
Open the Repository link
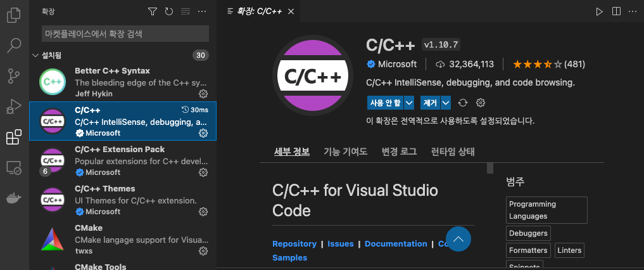[294, 244]
